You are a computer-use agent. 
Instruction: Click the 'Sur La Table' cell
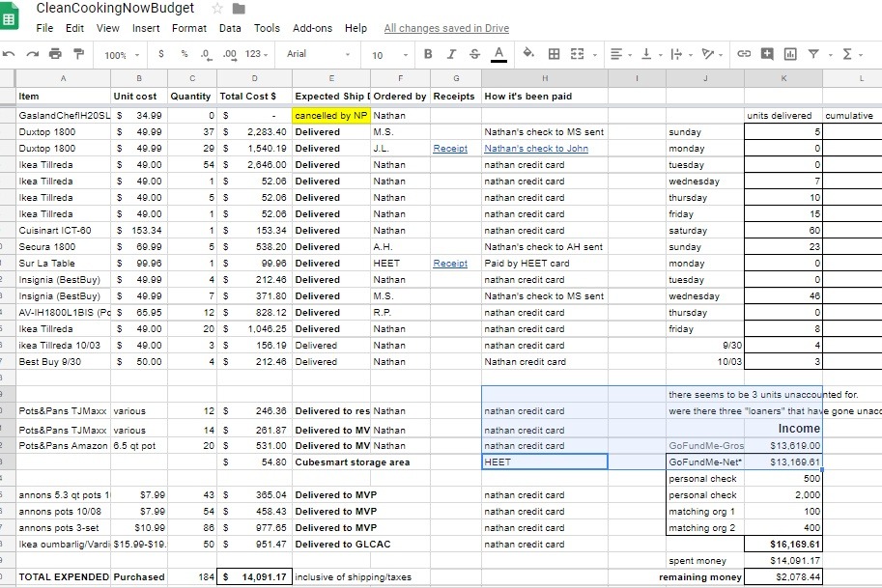(x=63, y=263)
